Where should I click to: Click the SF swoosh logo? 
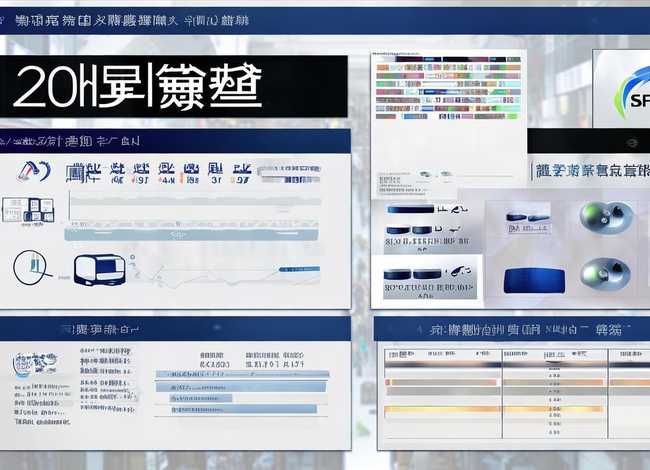click(632, 92)
